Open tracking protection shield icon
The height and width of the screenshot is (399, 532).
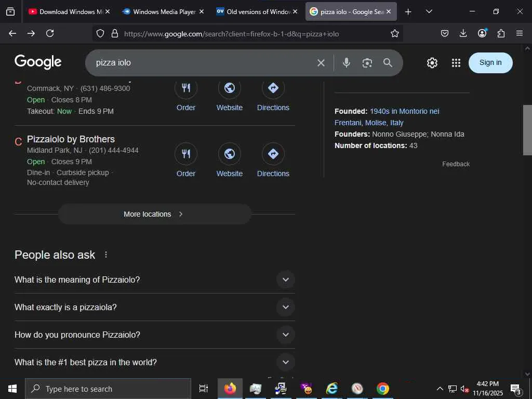click(x=100, y=34)
